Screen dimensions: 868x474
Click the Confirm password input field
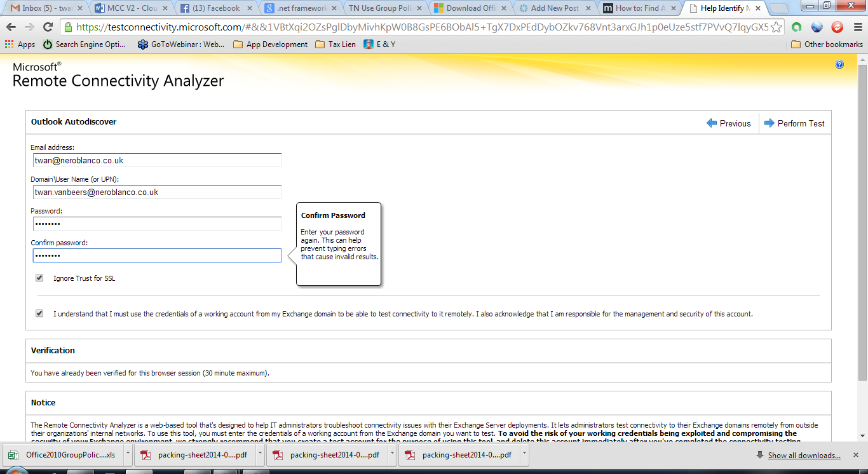pyautogui.click(x=157, y=255)
